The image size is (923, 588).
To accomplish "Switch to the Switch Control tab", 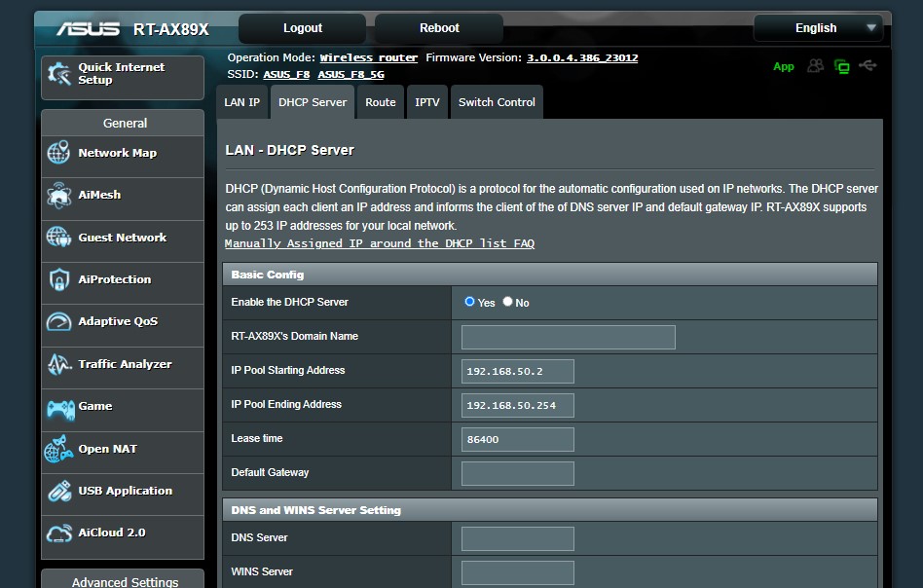I will [497, 102].
